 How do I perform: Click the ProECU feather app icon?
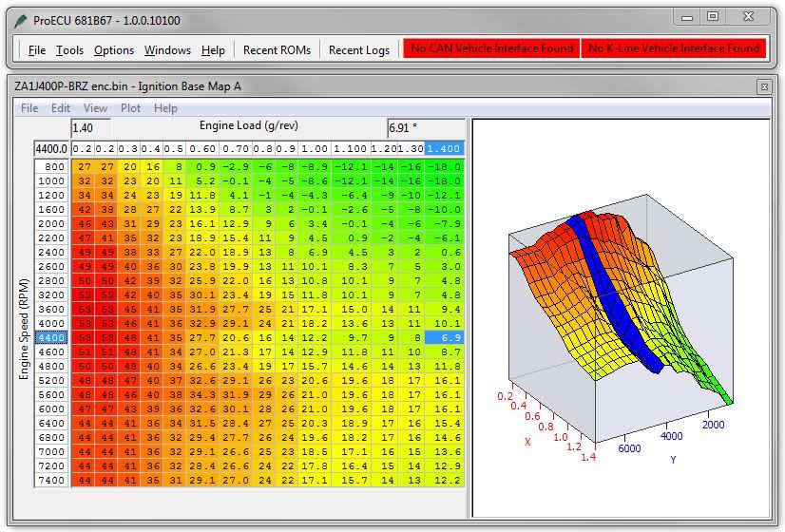click(21, 21)
